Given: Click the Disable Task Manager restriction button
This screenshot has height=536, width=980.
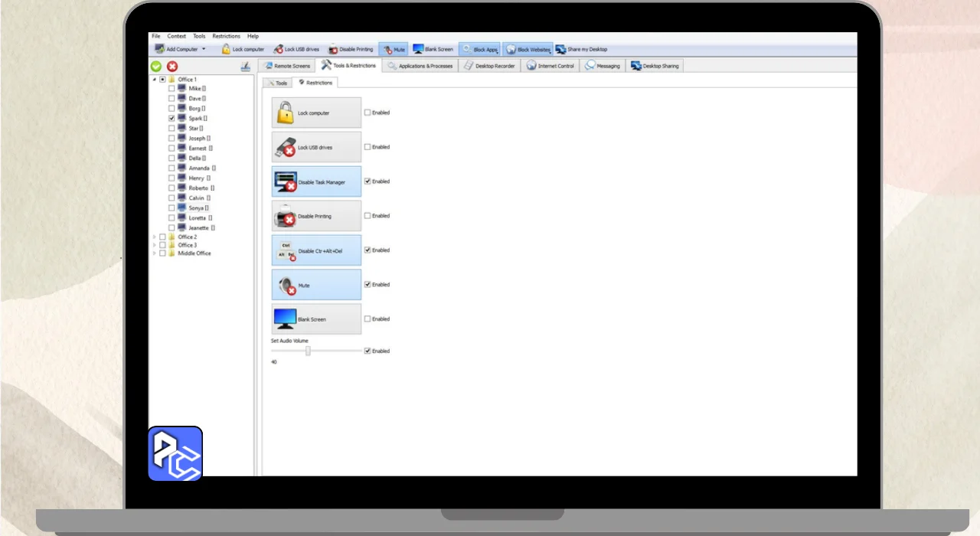Looking at the screenshot, I should (x=316, y=181).
